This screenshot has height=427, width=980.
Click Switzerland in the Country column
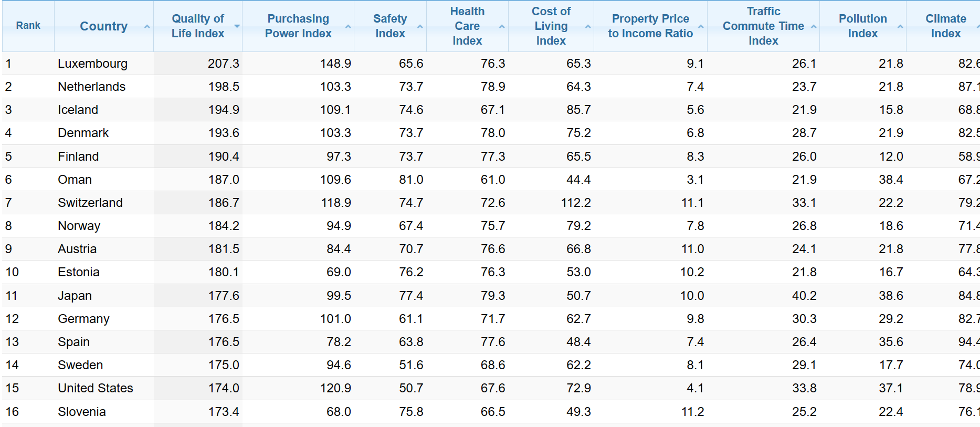point(90,203)
